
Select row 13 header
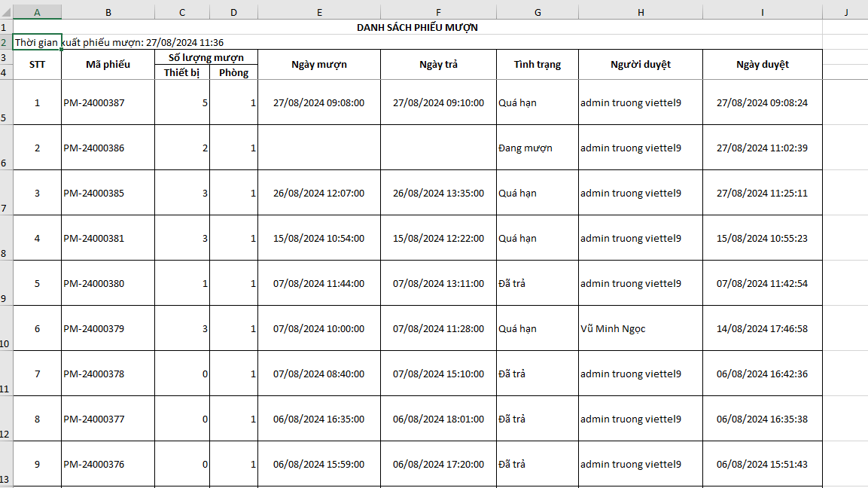coord(6,464)
